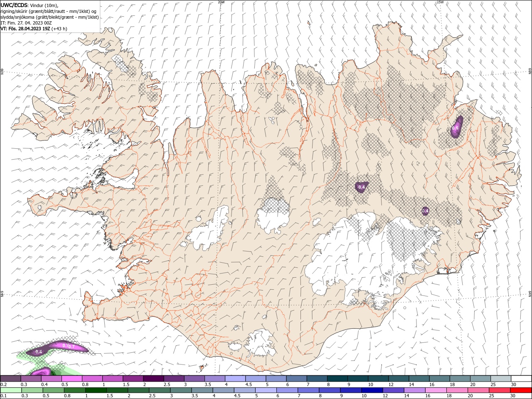Select the white upper swatch labeled 30
This screenshot has width=532, height=399.
tap(520, 379)
